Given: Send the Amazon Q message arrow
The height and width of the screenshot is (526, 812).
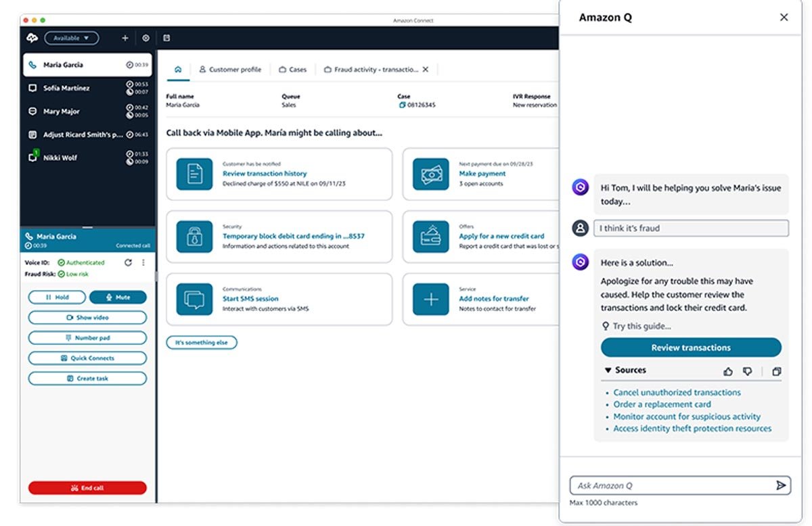Looking at the screenshot, I should pos(780,485).
